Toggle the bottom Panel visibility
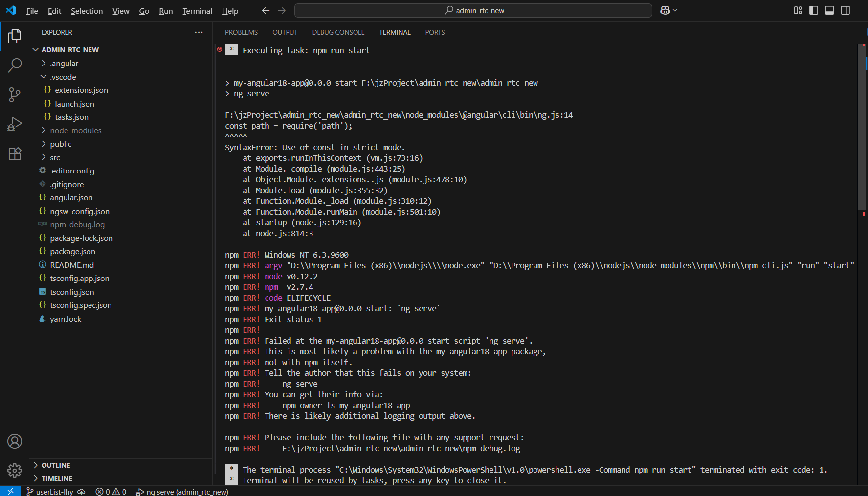Viewport: 868px width, 496px height. point(829,10)
